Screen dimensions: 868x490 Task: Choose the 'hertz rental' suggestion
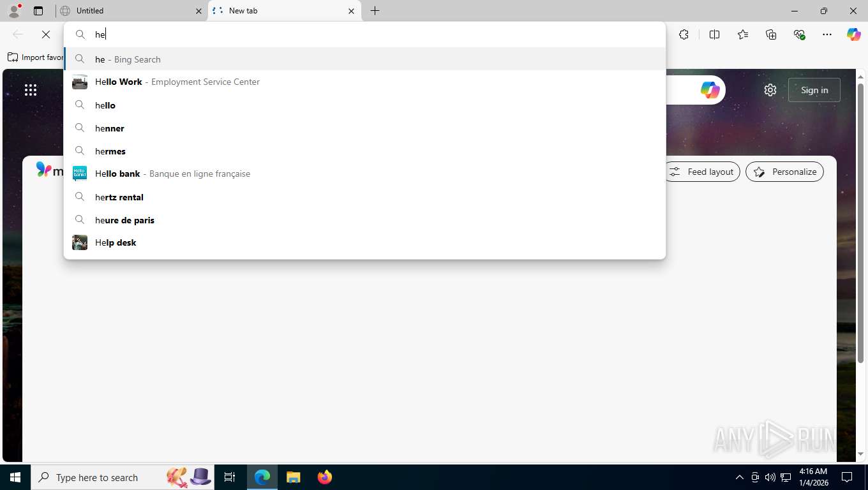pos(364,197)
